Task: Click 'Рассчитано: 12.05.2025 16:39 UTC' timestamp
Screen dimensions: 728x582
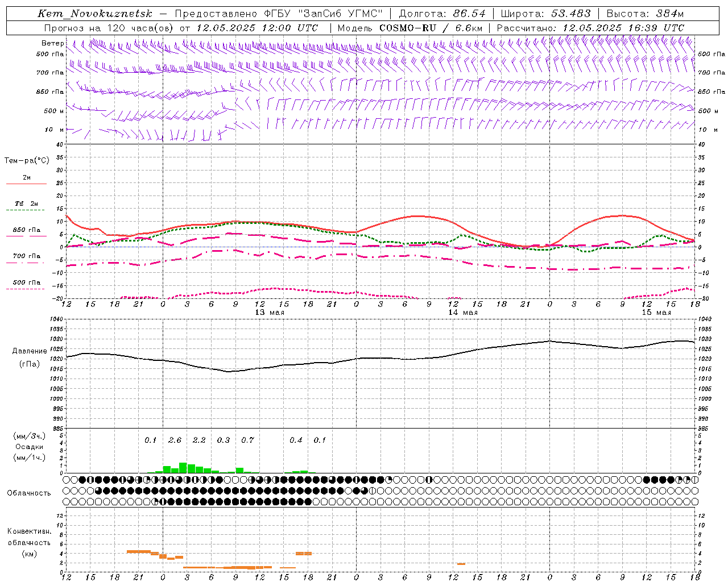Action: point(590,28)
